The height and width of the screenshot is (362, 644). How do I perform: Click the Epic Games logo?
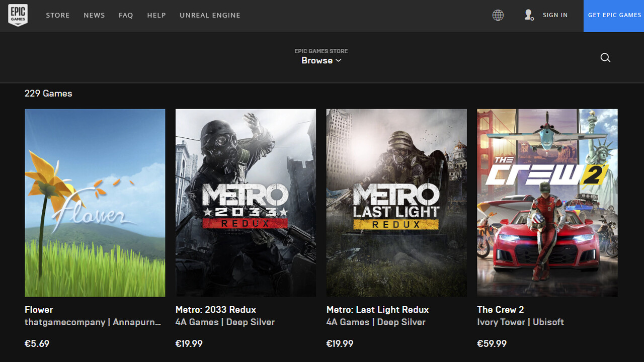pos(18,15)
